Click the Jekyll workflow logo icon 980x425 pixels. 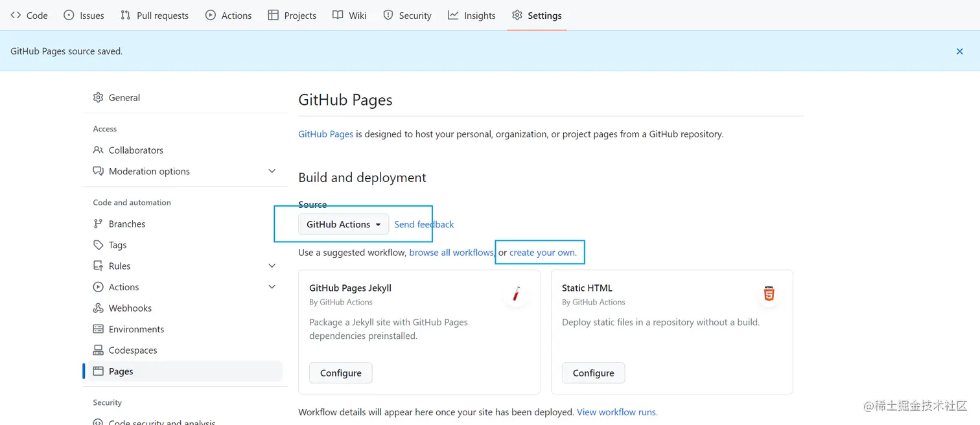[x=516, y=294]
